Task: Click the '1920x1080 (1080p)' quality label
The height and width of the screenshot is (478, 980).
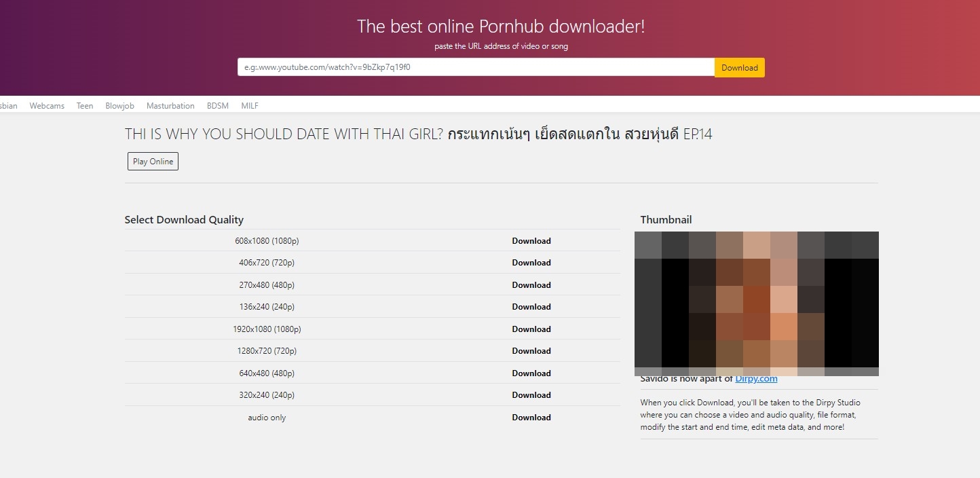Action: [267, 329]
